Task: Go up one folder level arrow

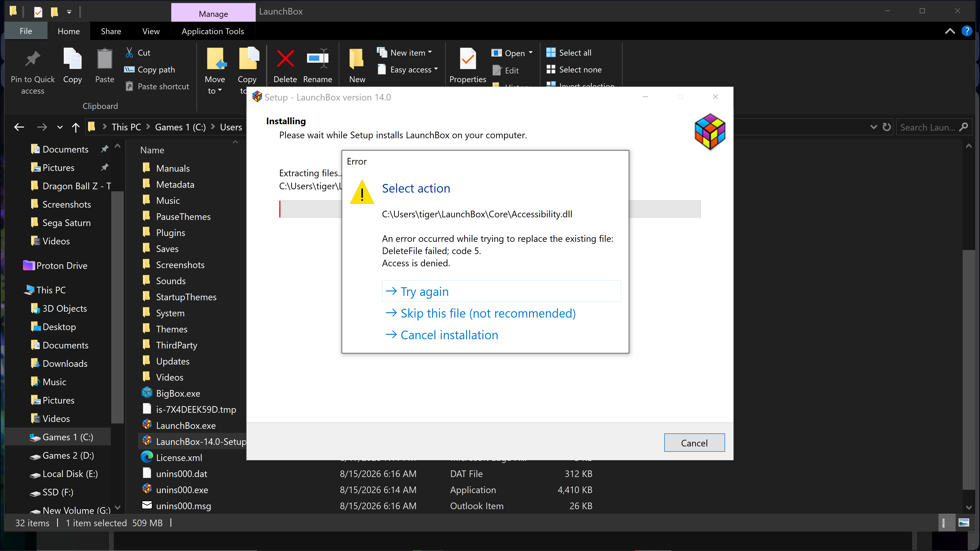Action: click(x=76, y=127)
